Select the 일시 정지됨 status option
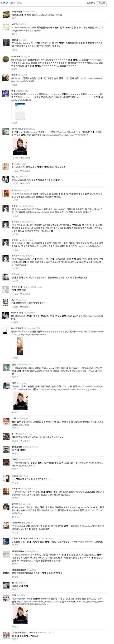This screenshot has width=114, height=644. [90, 3]
